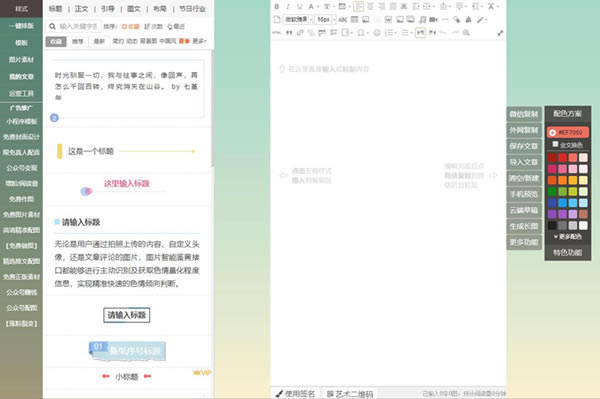Screen dimensions: 600x399
Task: Toggle bold formatting in editor toolbar
Action: coord(277,7)
